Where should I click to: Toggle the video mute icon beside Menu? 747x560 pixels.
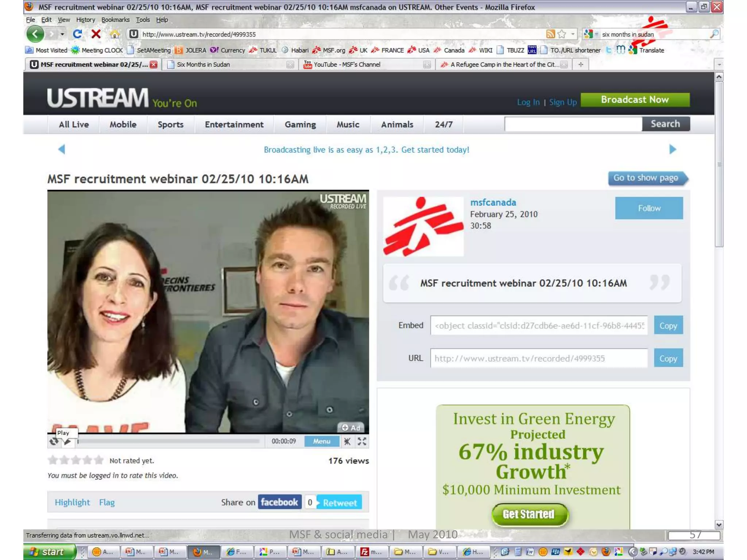(x=347, y=442)
